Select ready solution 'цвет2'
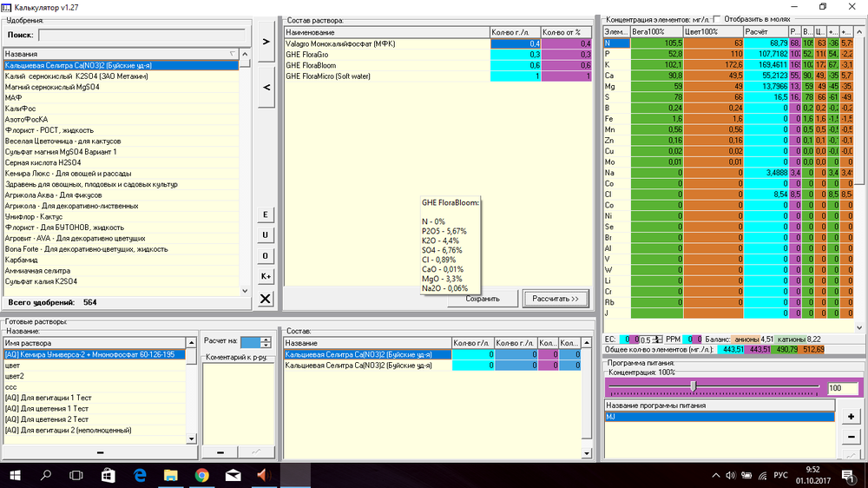 click(x=95, y=376)
